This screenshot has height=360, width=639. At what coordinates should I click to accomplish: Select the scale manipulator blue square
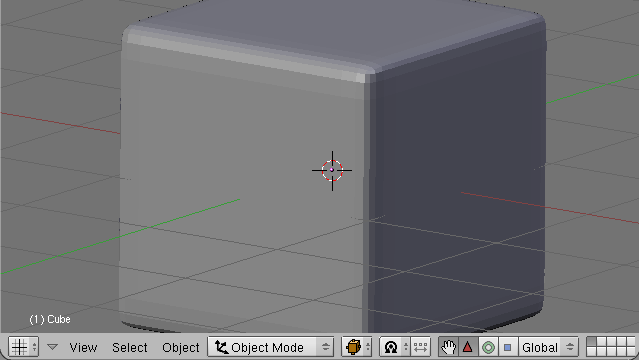pos(507,347)
